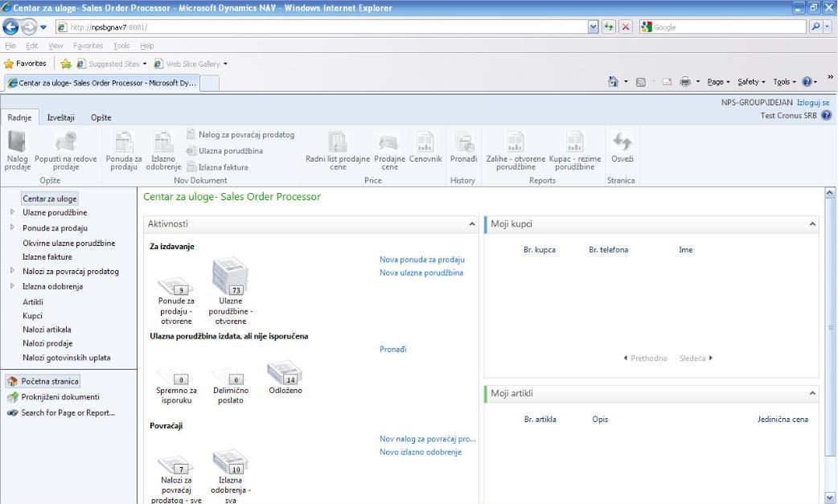The image size is (838, 504).
Task: Open Kupac - rezime porudžbine report
Action: 575,151
